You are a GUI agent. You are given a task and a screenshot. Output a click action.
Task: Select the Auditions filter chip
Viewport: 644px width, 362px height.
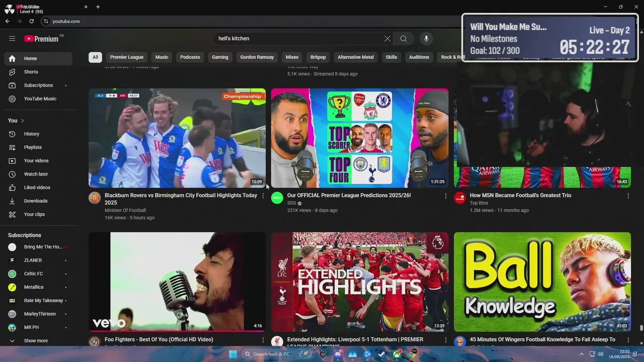click(x=419, y=57)
